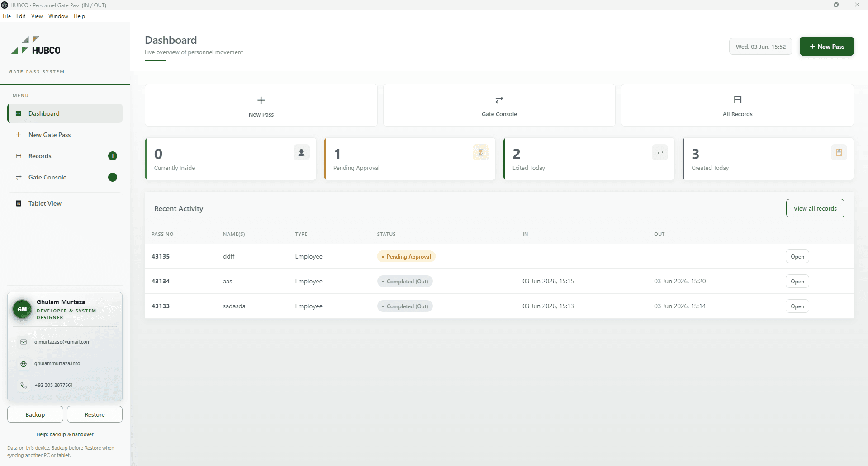Open pass 43134 with its Open button
Viewport: 868px width, 466px height.
click(x=797, y=282)
